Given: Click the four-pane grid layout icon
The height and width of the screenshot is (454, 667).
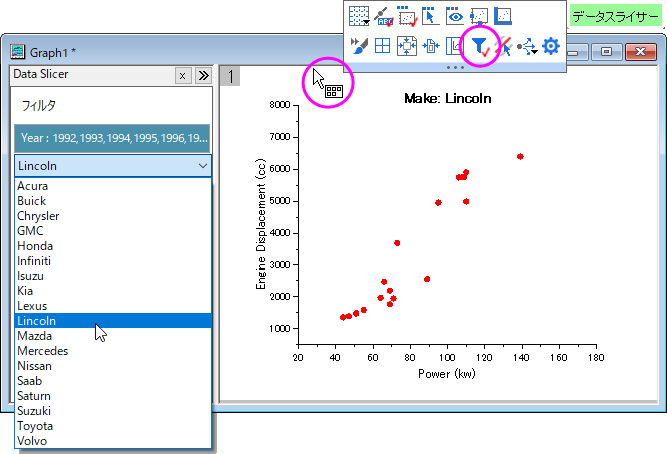Looking at the screenshot, I should tap(382, 46).
